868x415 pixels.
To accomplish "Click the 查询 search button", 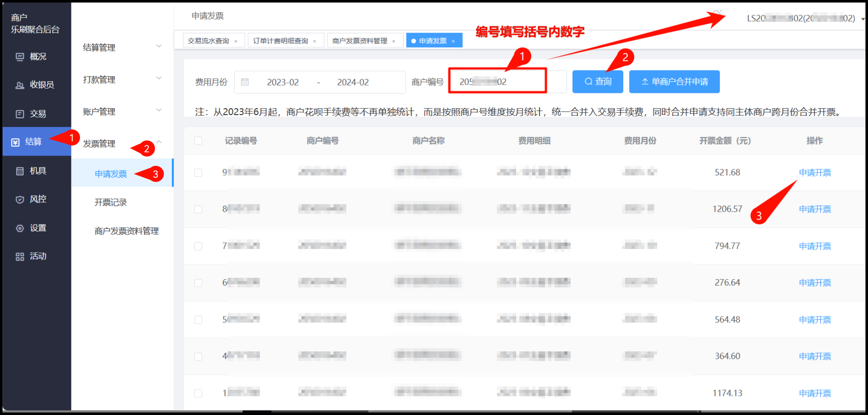I will click(597, 82).
